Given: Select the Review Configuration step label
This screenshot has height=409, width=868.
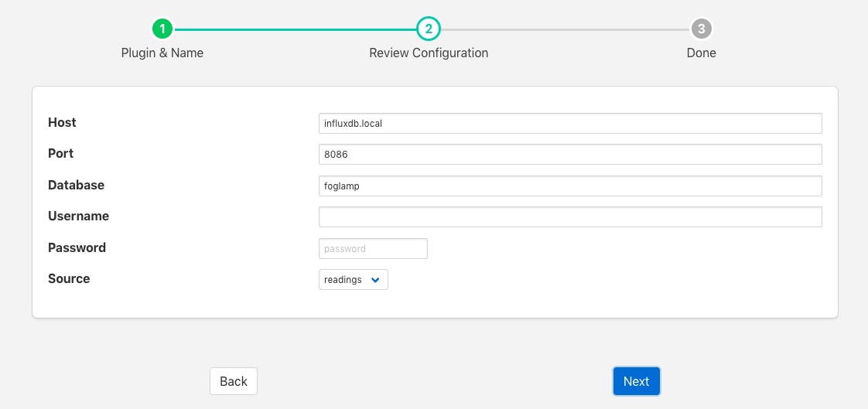Looking at the screenshot, I should (429, 53).
